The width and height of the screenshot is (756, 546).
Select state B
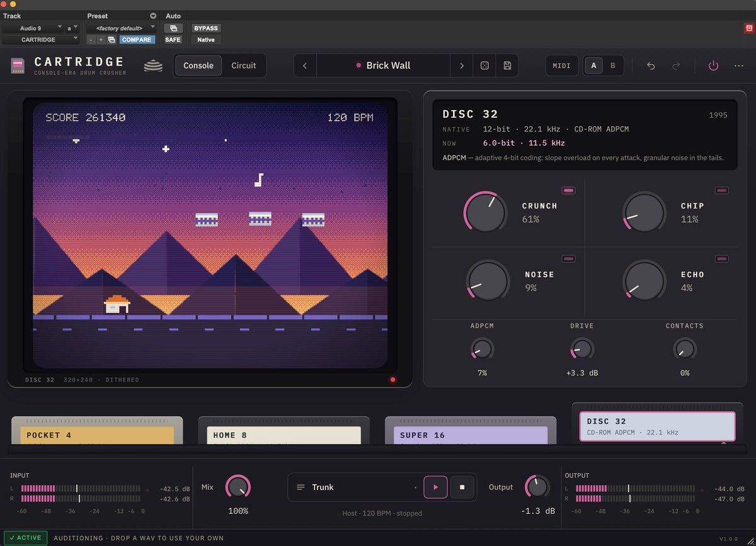point(612,65)
